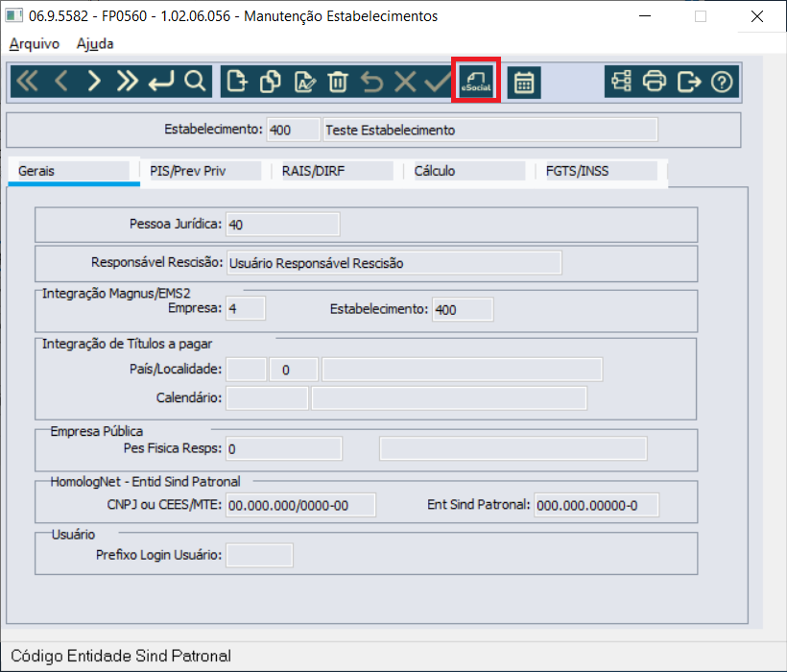Click the Responsável Rescisão field
Viewport: 787px width, 672px height.
394,263
